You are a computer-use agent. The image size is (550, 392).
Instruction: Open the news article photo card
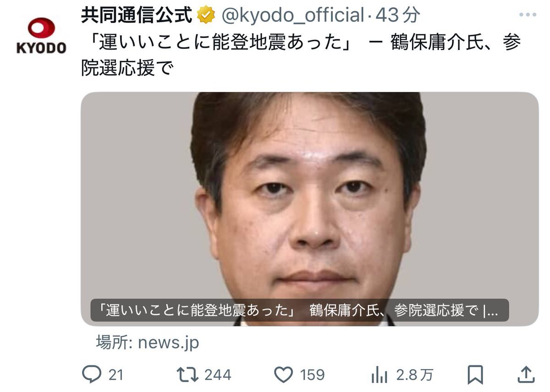tap(310, 209)
